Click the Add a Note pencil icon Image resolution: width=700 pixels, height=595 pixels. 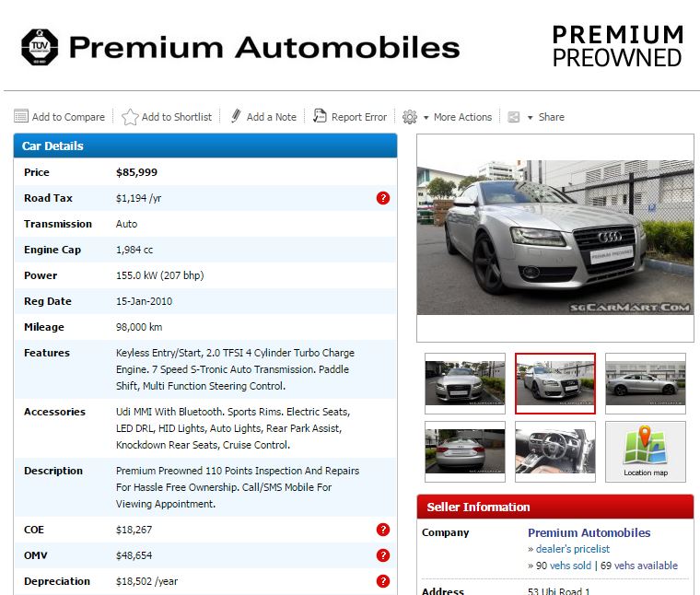[236, 116]
